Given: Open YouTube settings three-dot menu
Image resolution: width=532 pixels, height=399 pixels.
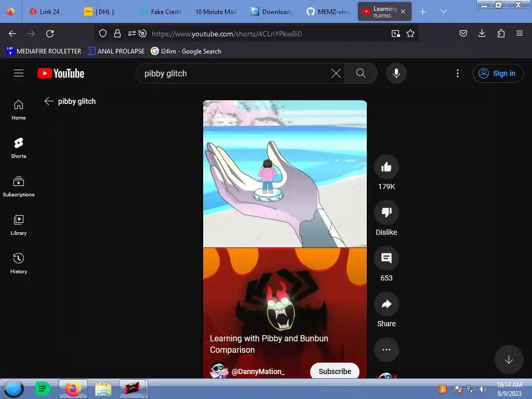Looking at the screenshot, I should click(x=458, y=73).
